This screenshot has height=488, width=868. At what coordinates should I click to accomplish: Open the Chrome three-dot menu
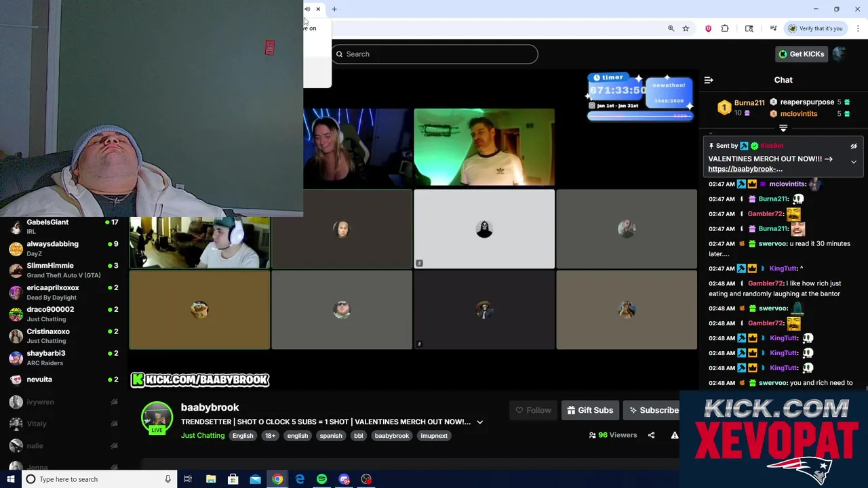859,28
